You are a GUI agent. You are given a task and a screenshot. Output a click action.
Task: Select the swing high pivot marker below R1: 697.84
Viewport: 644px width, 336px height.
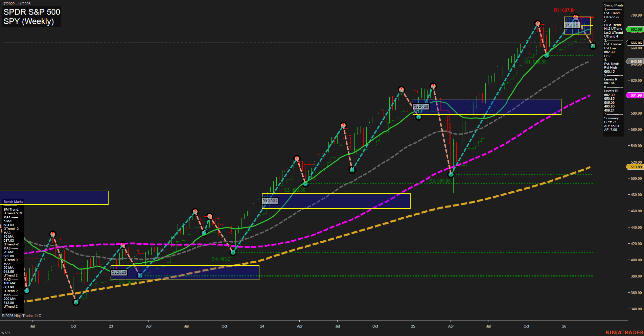(x=576, y=17)
